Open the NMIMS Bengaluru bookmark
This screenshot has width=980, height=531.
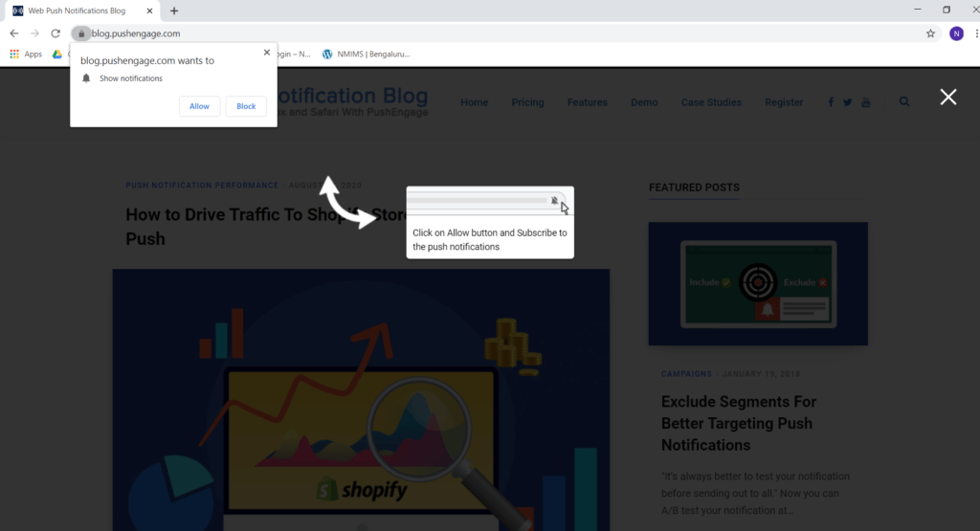tap(367, 55)
